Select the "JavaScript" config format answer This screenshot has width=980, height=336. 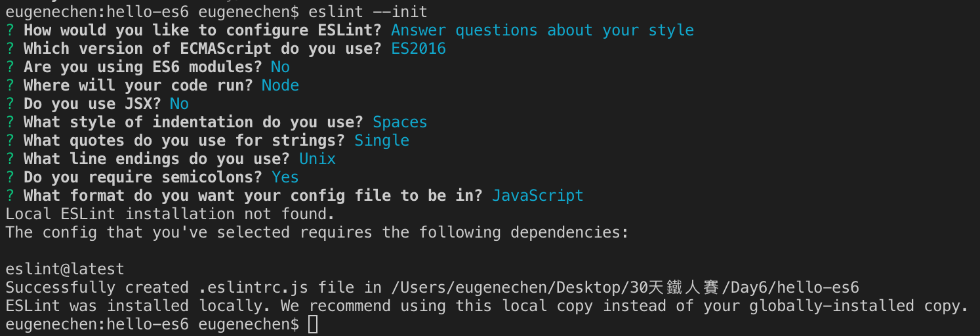[x=537, y=196]
